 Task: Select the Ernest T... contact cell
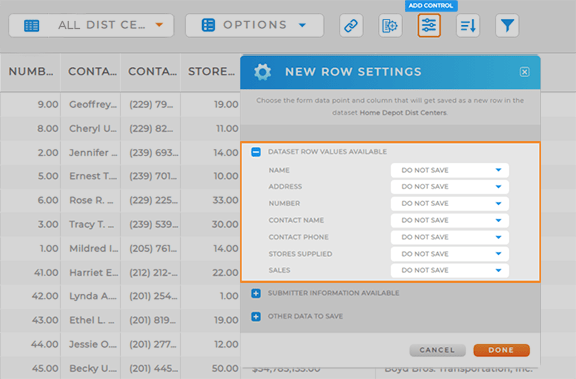pyautogui.click(x=91, y=176)
